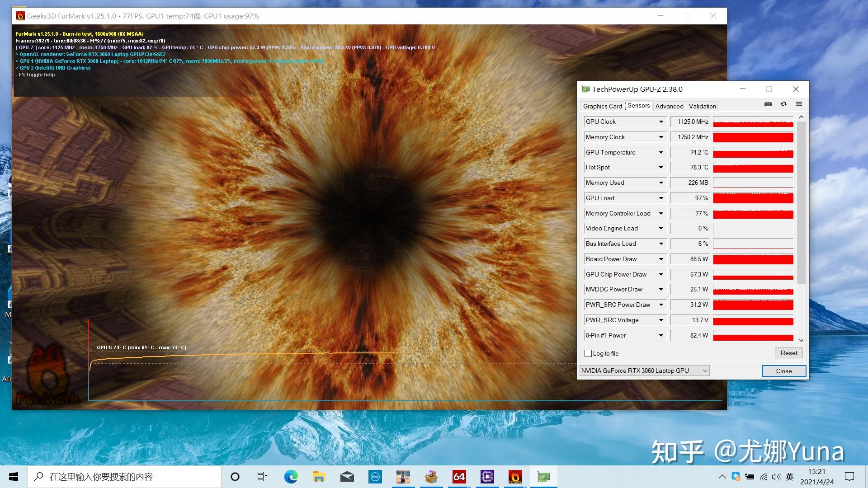Viewport: 868px width, 488px height.
Task: Click the Close button in GPU-Z
Action: [x=783, y=371]
